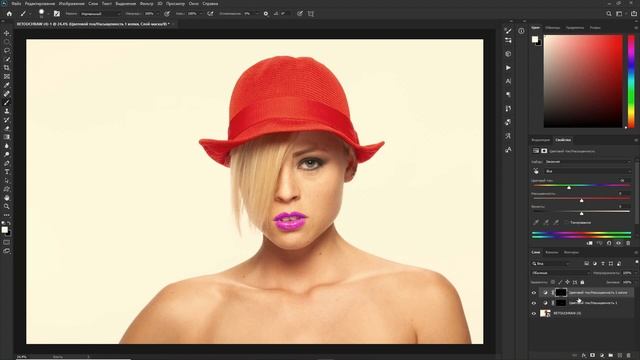Screen dimensions: 640x360
Task: Select the Hand tool
Action: coord(7,198)
